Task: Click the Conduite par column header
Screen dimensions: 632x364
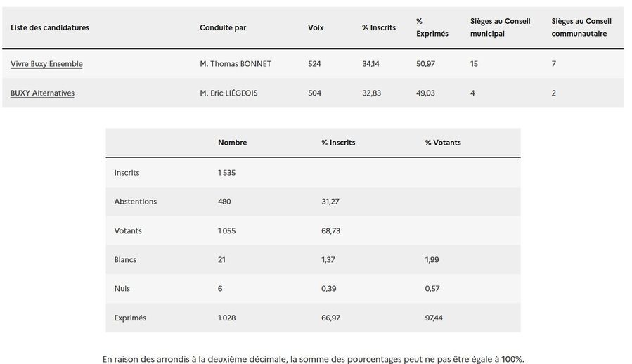Action: tap(223, 27)
